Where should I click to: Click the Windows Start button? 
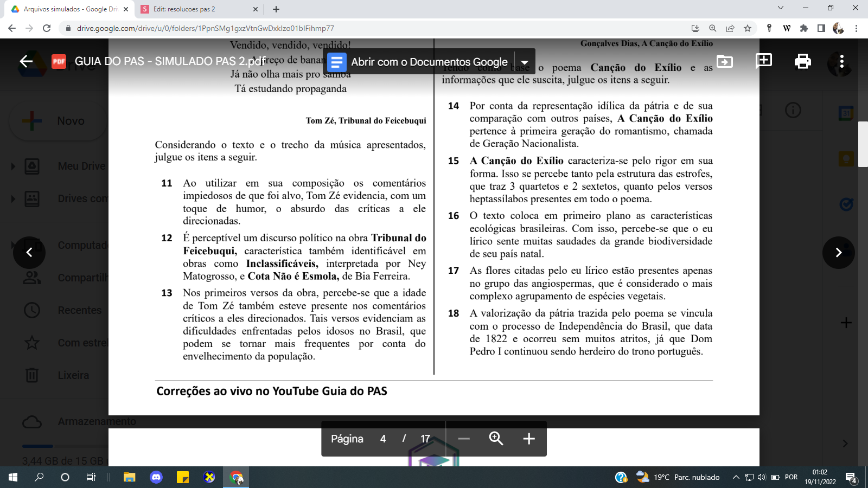pos(13,477)
